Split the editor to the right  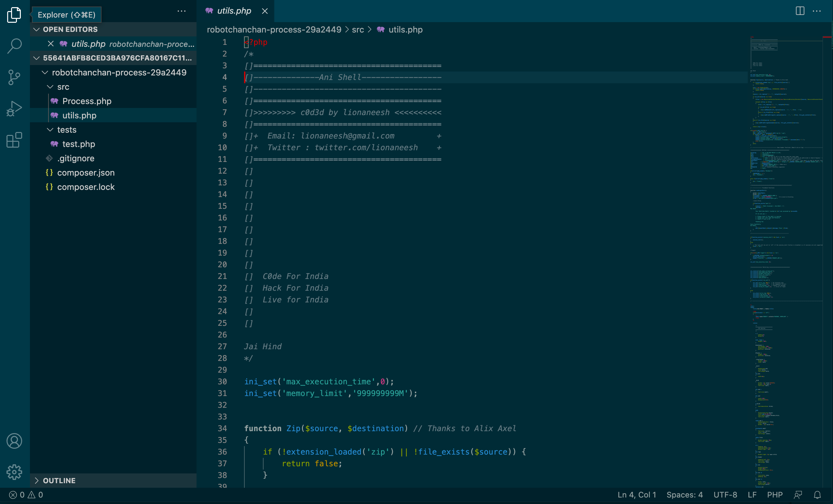point(800,11)
